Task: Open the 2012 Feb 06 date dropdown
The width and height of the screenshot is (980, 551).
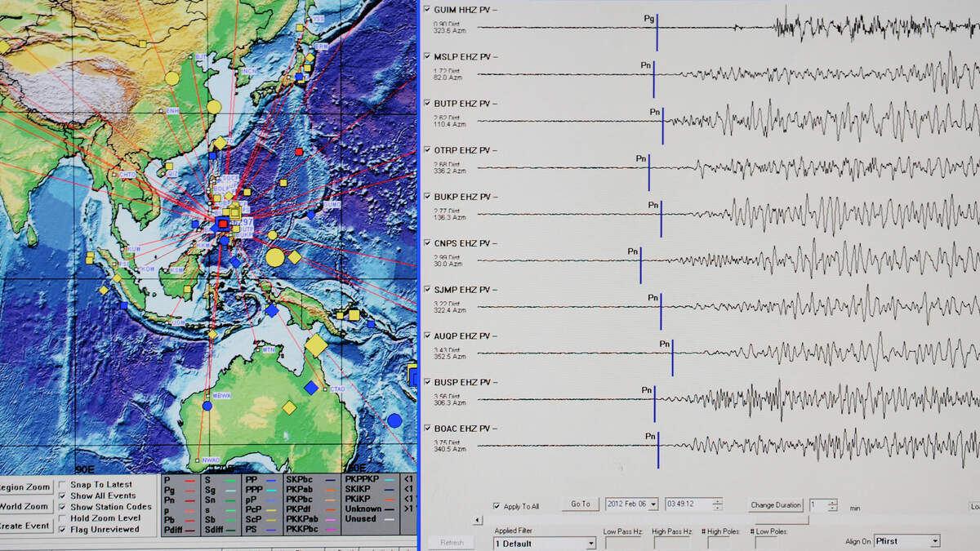Action: (653, 504)
